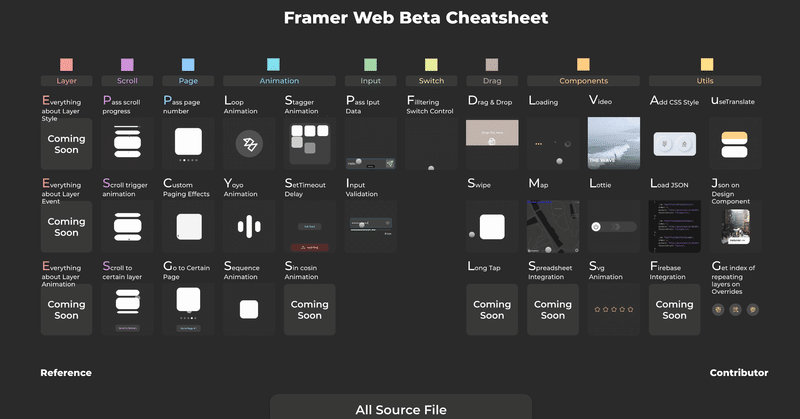Click the purple Scroll color swatch
Screen dimensions: 800x419
(127, 65)
